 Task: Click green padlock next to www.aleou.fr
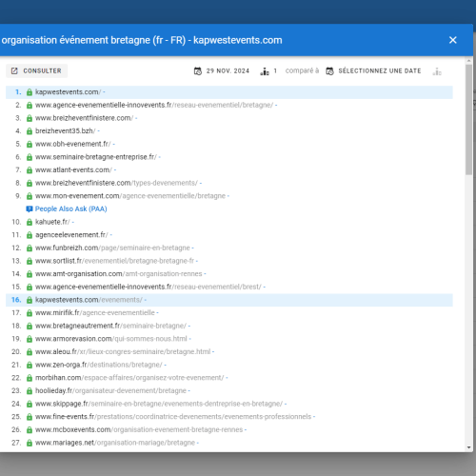(30, 352)
